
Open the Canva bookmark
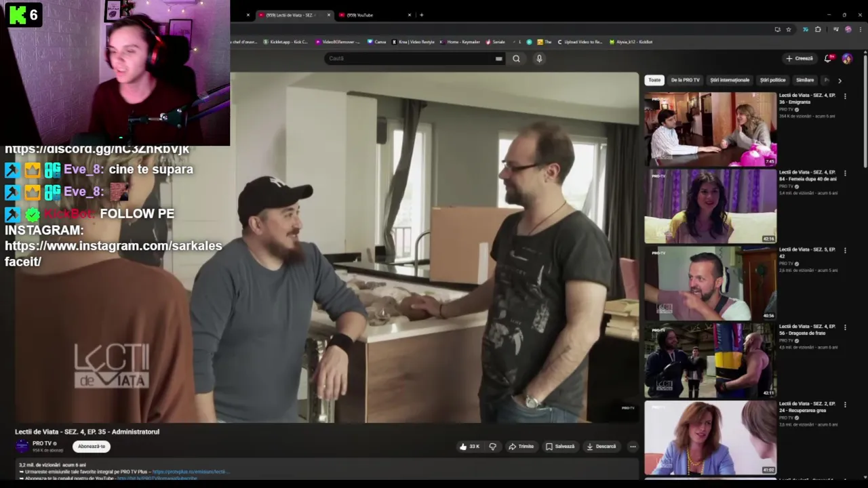[x=376, y=42]
